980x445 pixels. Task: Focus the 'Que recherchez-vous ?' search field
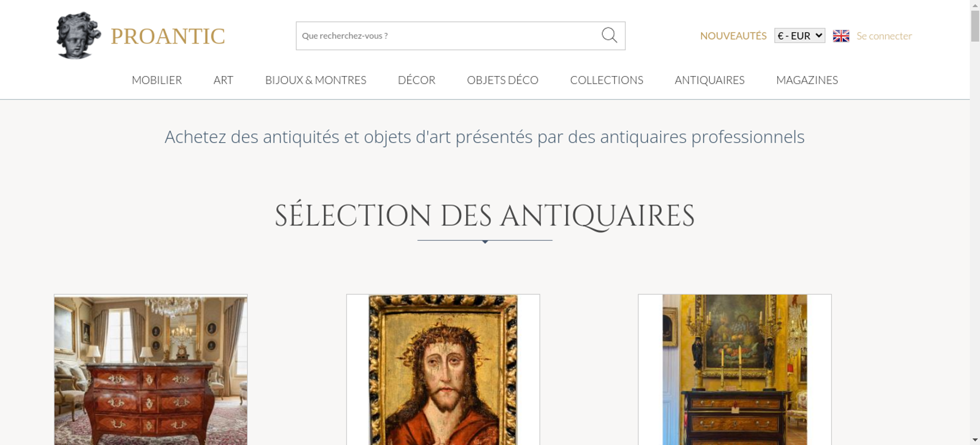point(446,36)
